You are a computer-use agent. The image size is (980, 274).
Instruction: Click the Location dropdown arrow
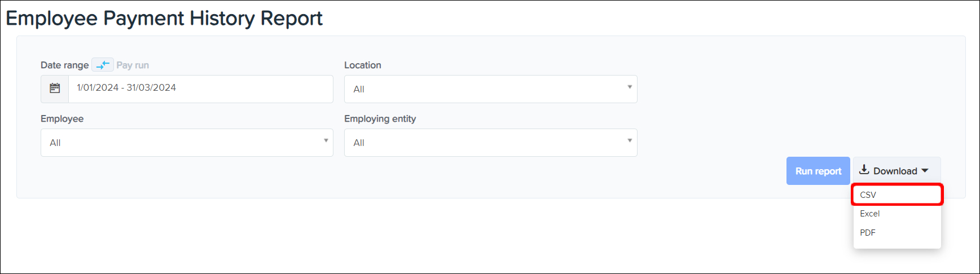[x=630, y=87]
